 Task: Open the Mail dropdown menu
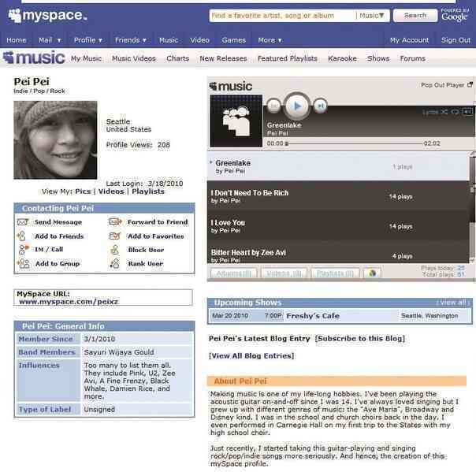(x=50, y=40)
